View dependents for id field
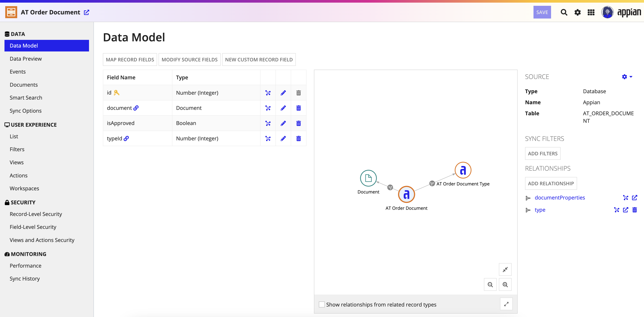 (x=268, y=93)
